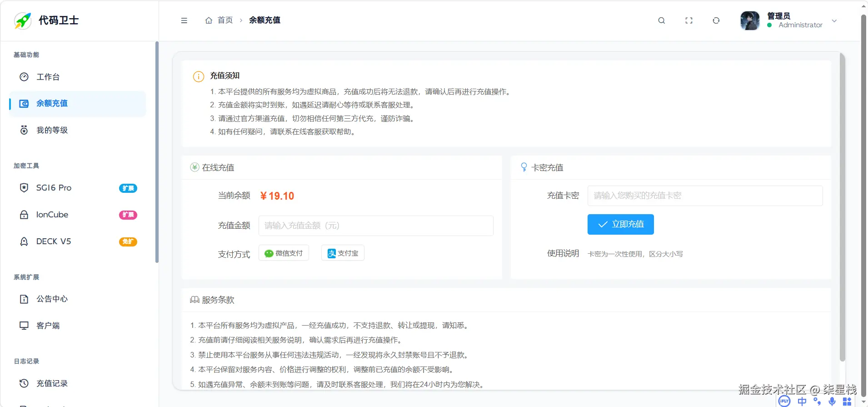868x407 pixels.
Task: Click the 余额充值 breadcrumb text
Action: tap(264, 20)
